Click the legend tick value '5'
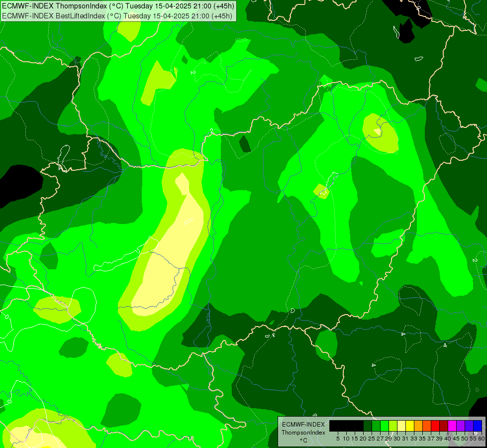This screenshot has height=448, width=487. click(x=338, y=439)
